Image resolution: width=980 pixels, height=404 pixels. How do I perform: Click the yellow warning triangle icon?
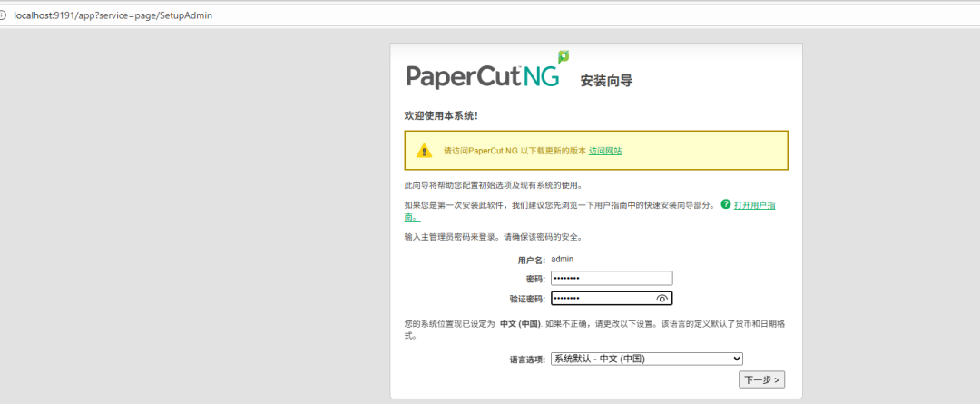click(425, 151)
